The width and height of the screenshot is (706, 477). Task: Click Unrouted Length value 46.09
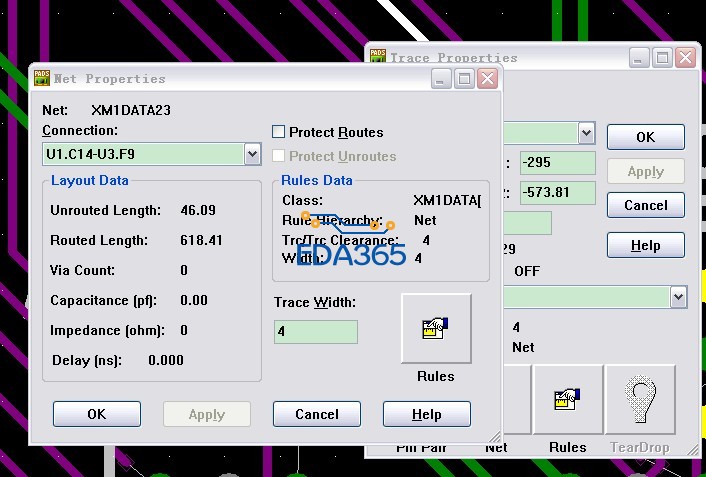pyautogui.click(x=198, y=210)
